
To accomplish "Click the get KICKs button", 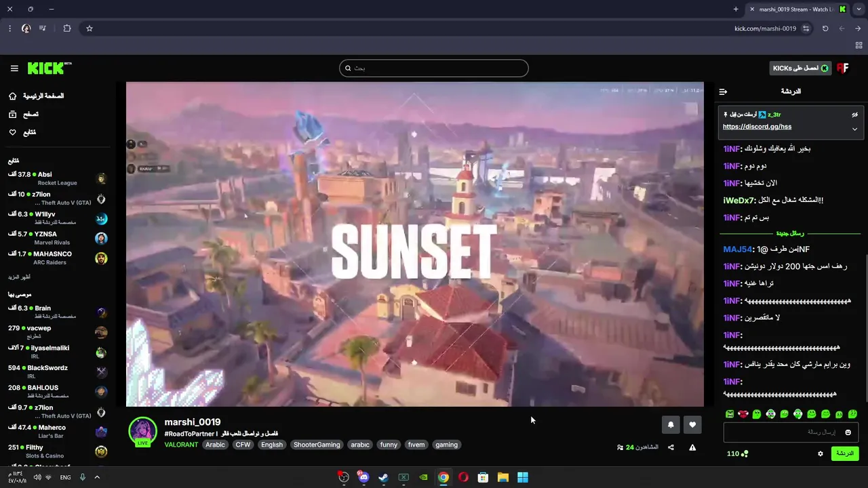I will (800, 68).
